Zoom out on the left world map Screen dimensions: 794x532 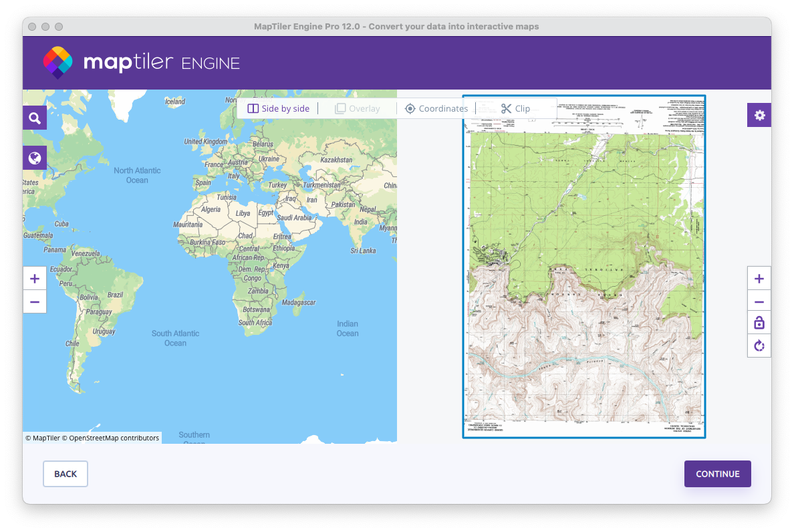pyautogui.click(x=35, y=302)
